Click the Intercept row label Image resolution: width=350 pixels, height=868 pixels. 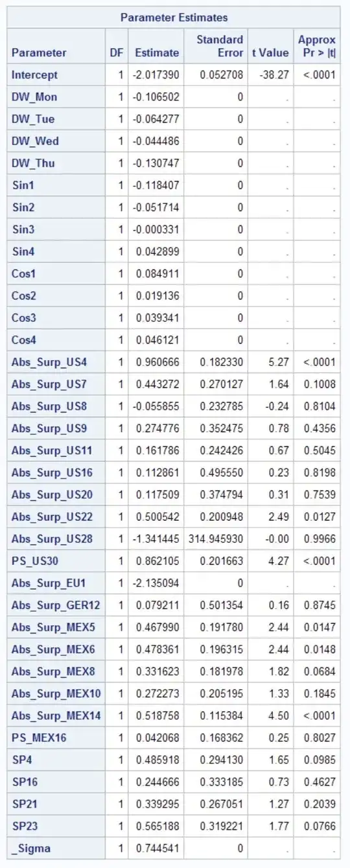[x=34, y=75]
